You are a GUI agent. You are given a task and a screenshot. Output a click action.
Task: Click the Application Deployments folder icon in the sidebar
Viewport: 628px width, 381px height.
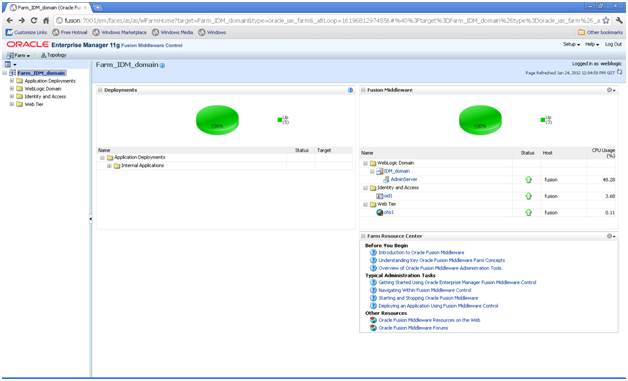19,81
